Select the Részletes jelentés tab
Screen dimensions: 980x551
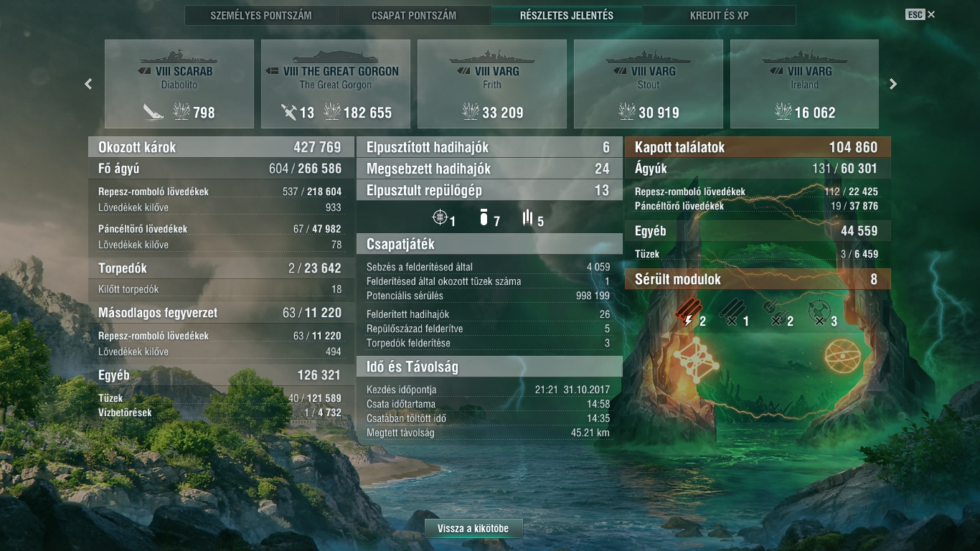coord(567,15)
